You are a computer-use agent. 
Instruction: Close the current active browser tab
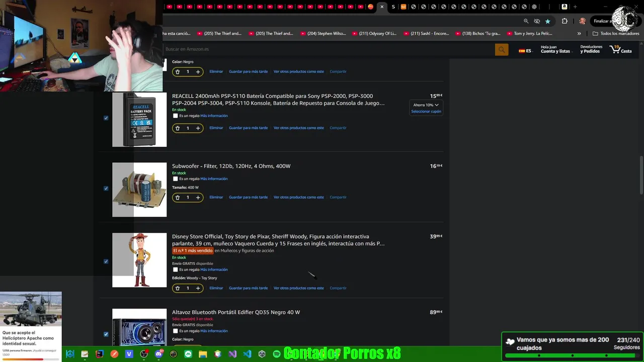pyautogui.click(x=382, y=7)
